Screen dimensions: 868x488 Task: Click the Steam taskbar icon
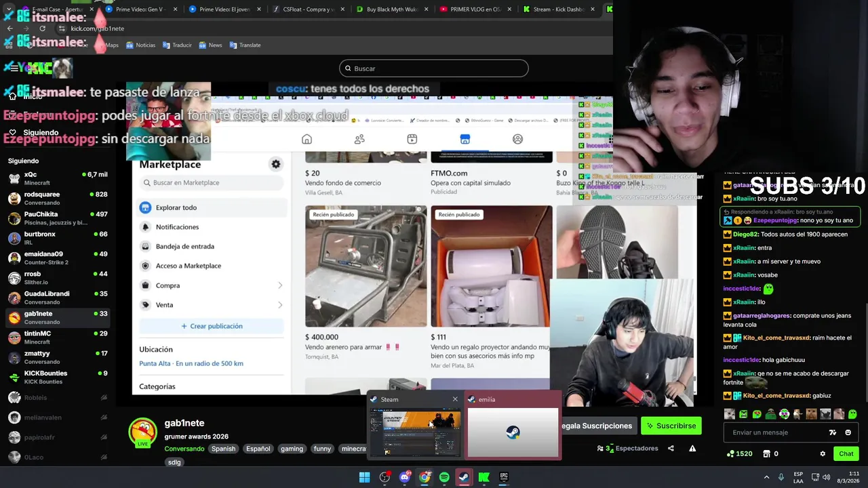pyautogui.click(x=464, y=477)
